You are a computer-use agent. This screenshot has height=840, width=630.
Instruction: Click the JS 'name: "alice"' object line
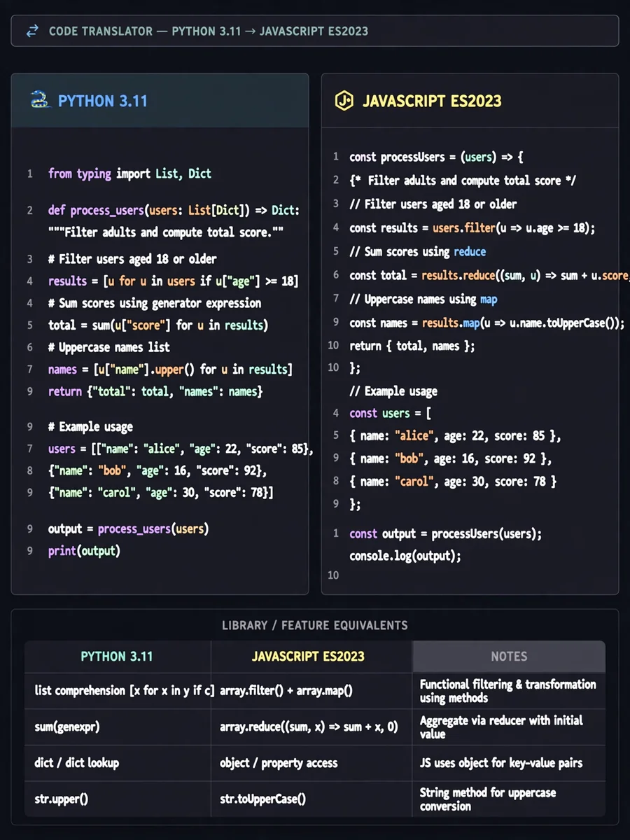pyautogui.click(x=456, y=436)
